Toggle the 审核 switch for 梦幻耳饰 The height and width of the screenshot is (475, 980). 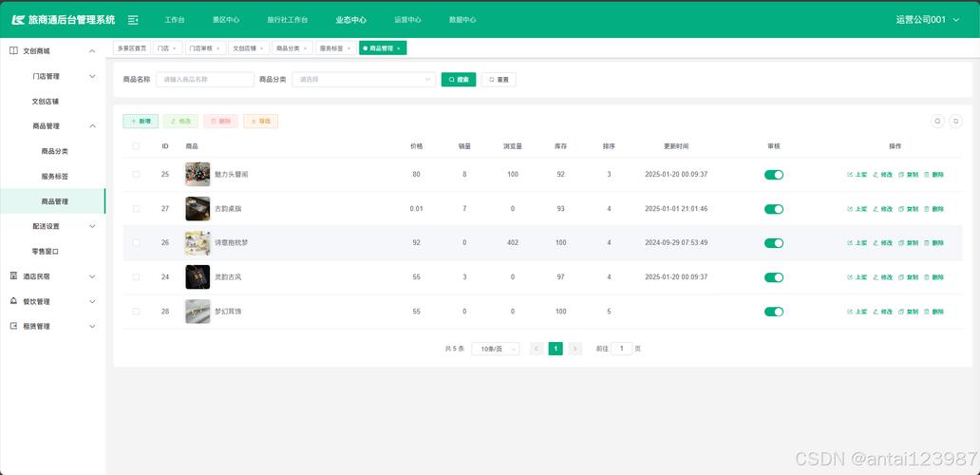click(x=774, y=312)
